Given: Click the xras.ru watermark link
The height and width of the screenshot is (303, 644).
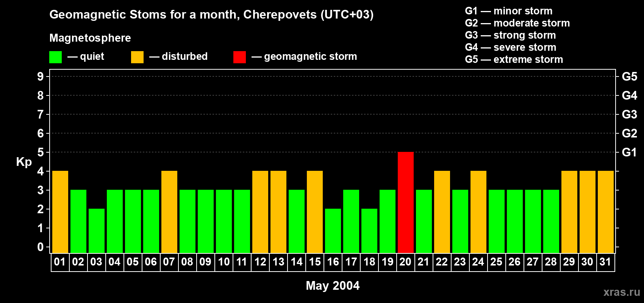Looking at the screenshot, I should coord(621,292).
